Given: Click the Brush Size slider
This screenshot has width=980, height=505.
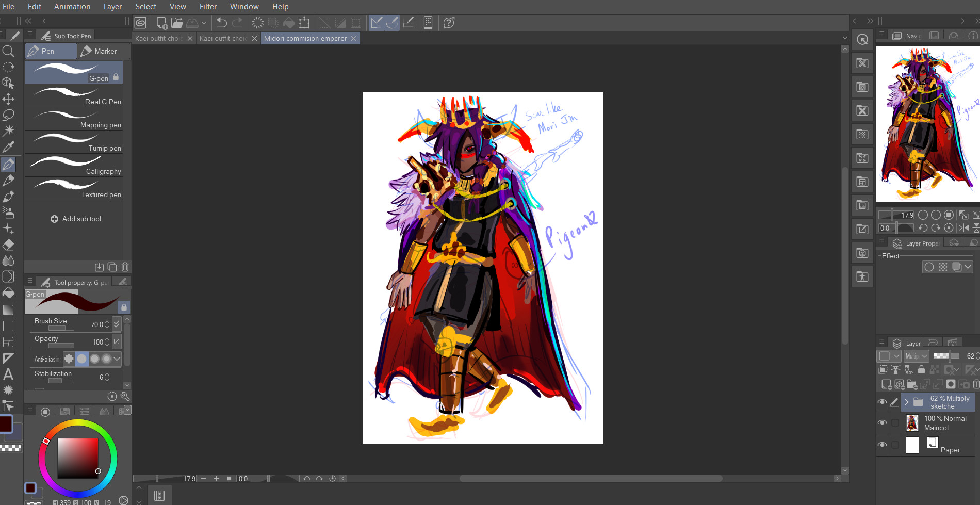Looking at the screenshot, I should 61,328.
